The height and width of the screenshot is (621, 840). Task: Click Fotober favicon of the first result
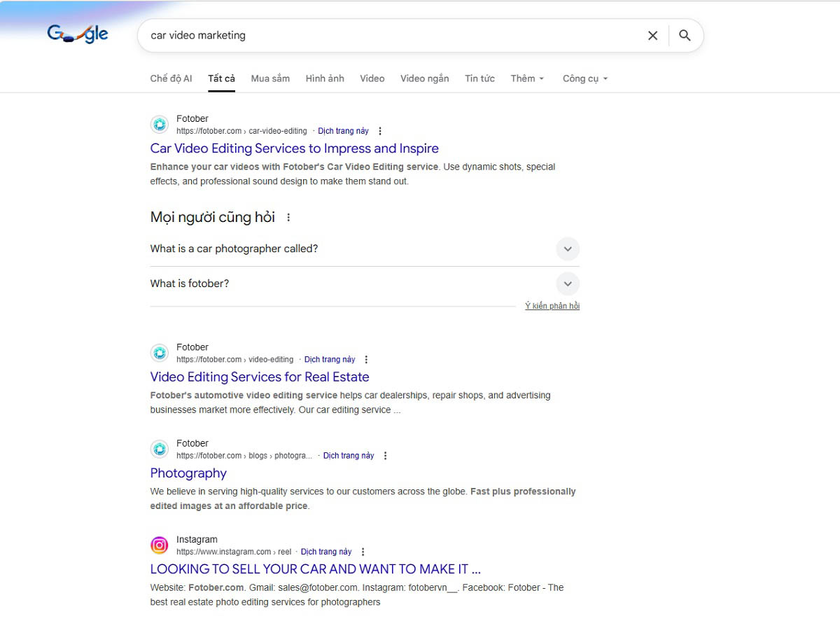pyautogui.click(x=160, y=125)
